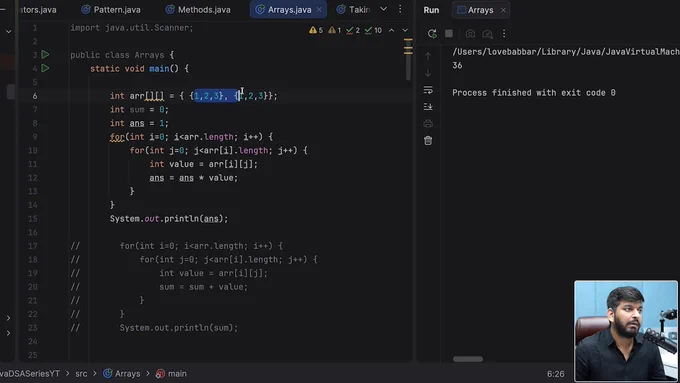Viewport: 680px width, 383px height.
Task: Click the 'Process finished with exit code 0' text
Action: [534, 92]
